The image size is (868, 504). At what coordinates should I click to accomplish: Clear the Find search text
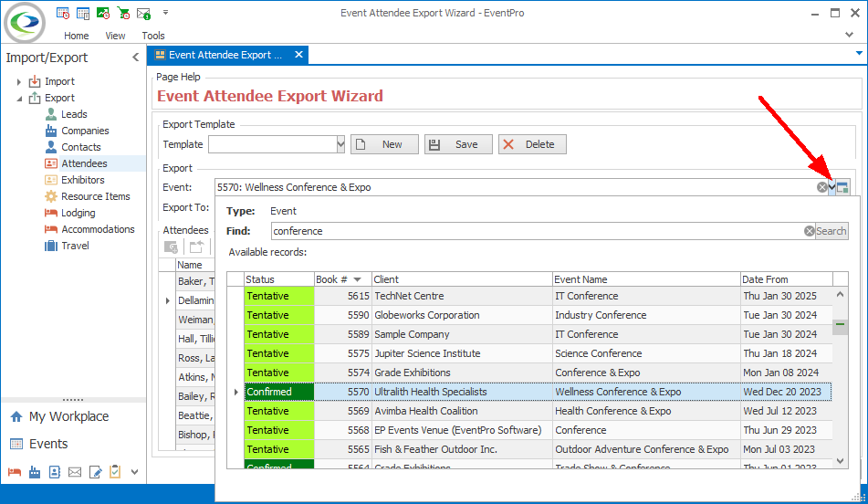point(810,231)
